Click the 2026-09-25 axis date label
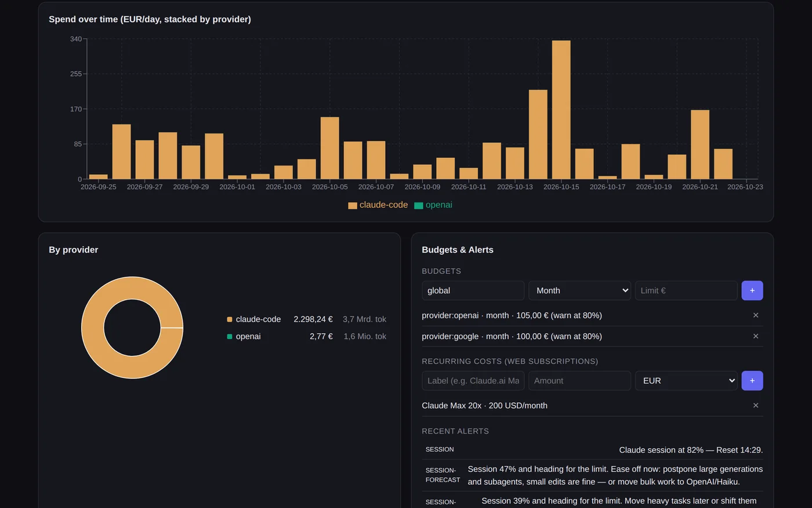Image resolution: width=812 pixels, height=508 pixels. [x=99, y=187]
